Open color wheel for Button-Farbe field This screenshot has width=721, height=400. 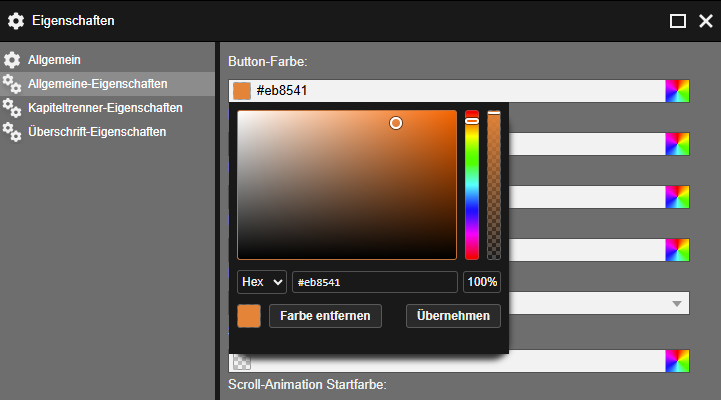tap(677, 91)
